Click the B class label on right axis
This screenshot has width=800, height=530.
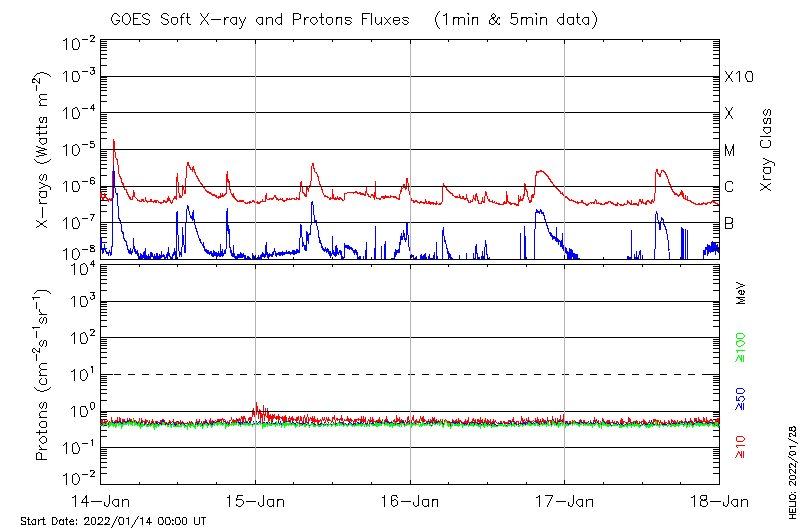pyautogui.click(x=729, y=223)
